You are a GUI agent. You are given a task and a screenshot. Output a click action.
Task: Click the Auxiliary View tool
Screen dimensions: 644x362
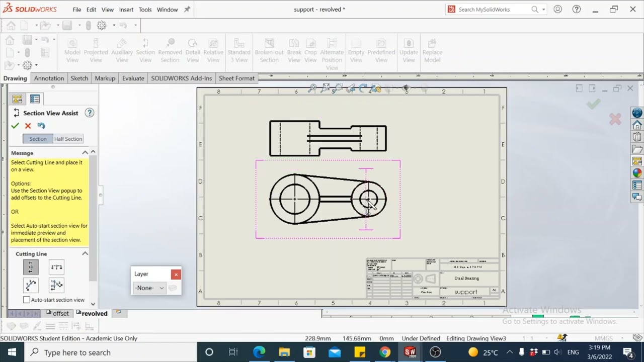coord(122,51)
